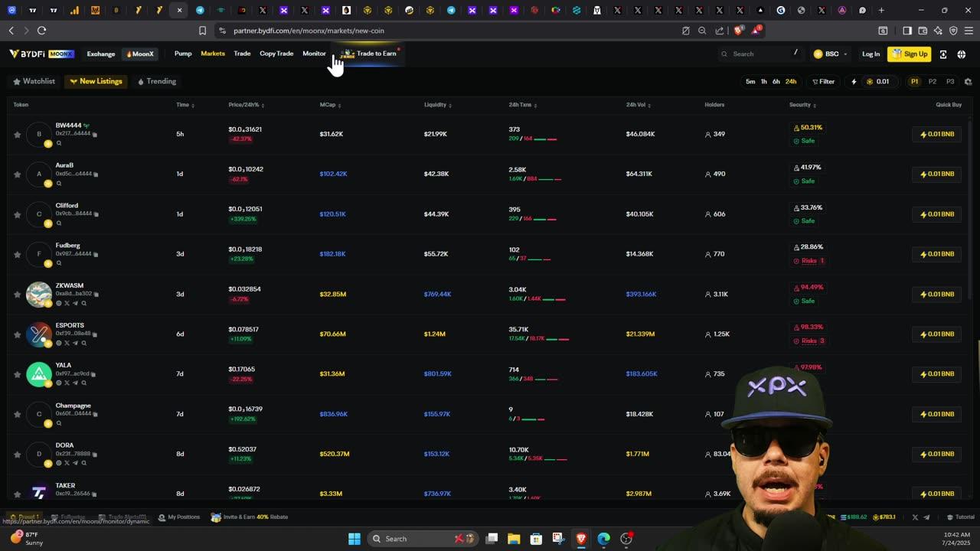Select preset P3

tap(950, 82)
